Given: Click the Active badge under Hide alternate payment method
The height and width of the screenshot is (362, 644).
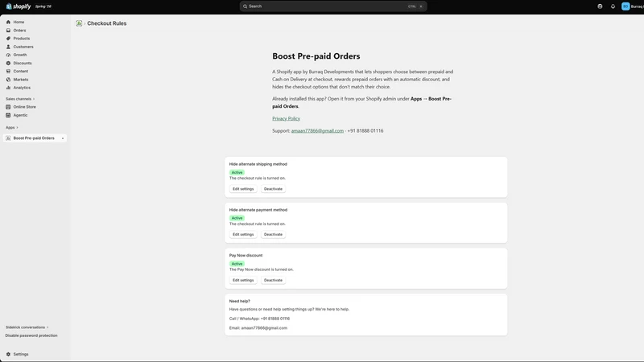Looking at the screenshot, I should [x=237, y=218].
